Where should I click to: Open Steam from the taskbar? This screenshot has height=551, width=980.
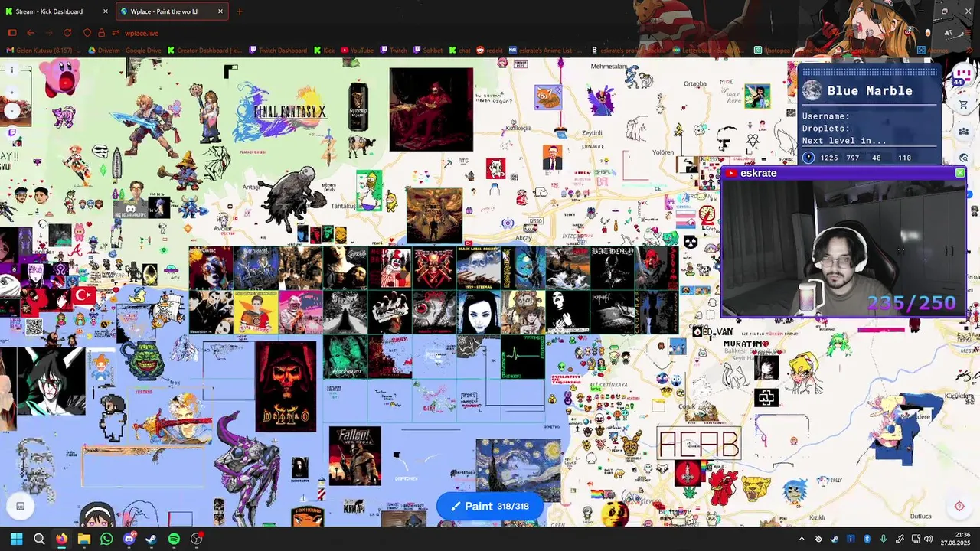[x=152, y=539]
